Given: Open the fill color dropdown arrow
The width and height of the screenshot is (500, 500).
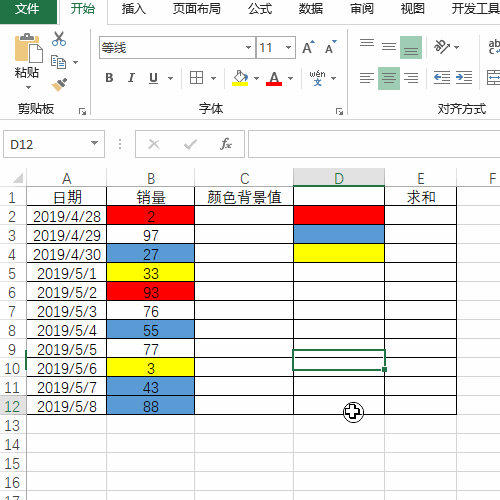Looking at the screenshot, I should coord(256,78).
